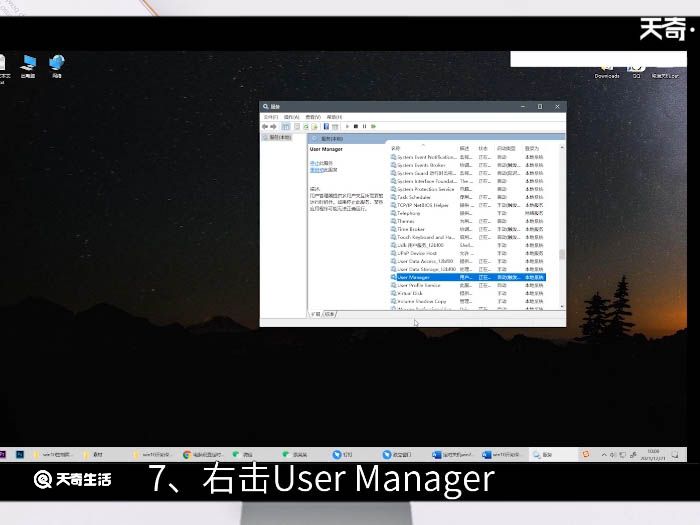Click the Back arrow in Services toolbar
Viewport: 700px width, 525px height.
point(265,127)
